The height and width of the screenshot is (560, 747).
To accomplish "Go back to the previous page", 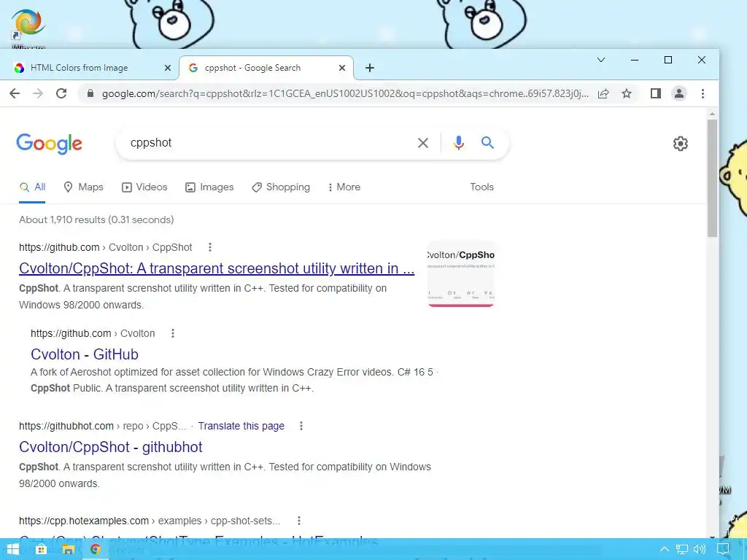I will 15,93.
